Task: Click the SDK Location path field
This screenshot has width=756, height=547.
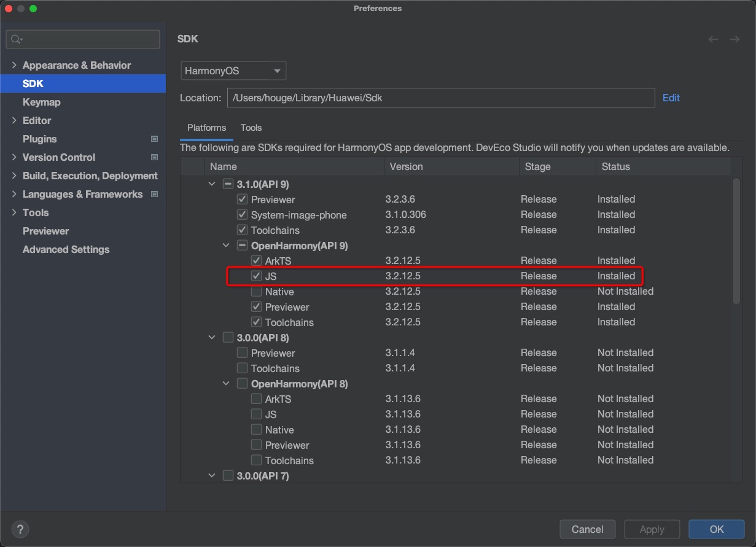Action: [441, 98]
